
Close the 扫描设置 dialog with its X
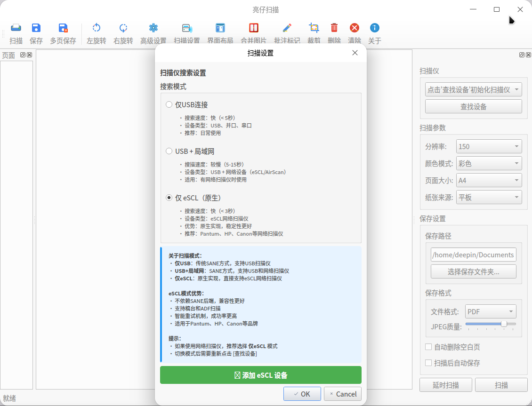(x=355, y=53)
